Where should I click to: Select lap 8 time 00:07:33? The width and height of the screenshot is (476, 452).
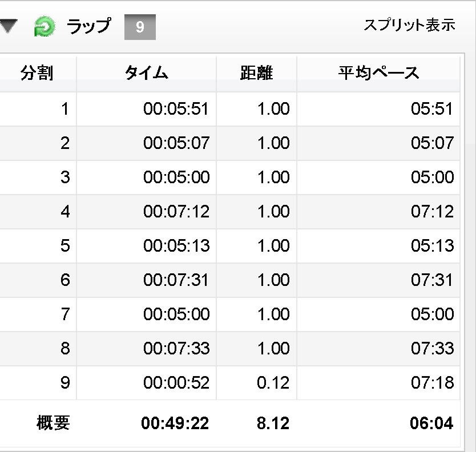176,348
